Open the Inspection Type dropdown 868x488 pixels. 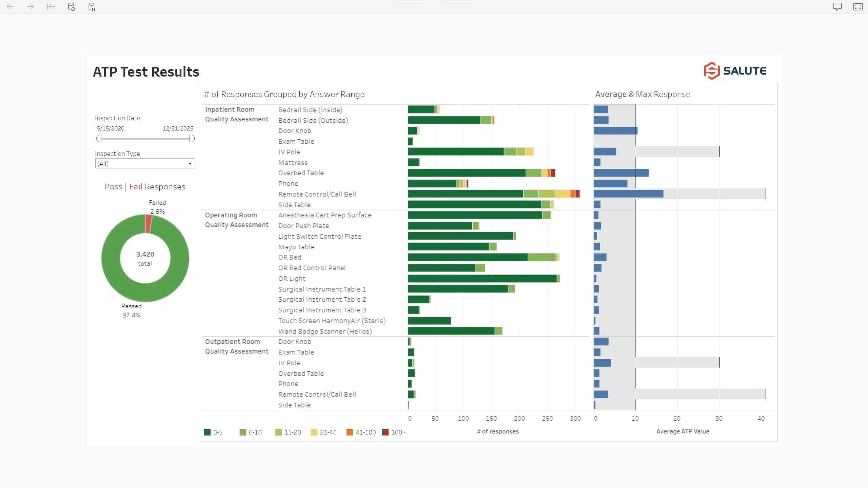pos(145,164)
